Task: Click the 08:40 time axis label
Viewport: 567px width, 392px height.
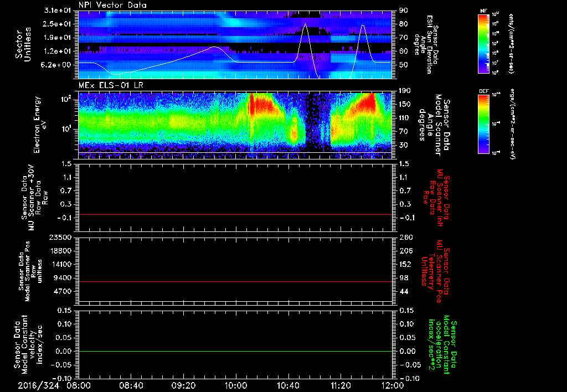Action: pyautogui.click(x=131, y=385)
